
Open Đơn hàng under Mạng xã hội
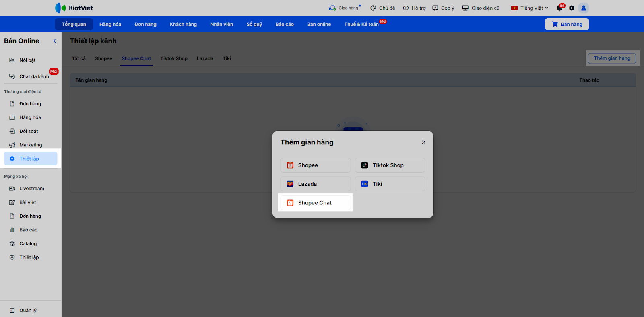tap(31, 216)
